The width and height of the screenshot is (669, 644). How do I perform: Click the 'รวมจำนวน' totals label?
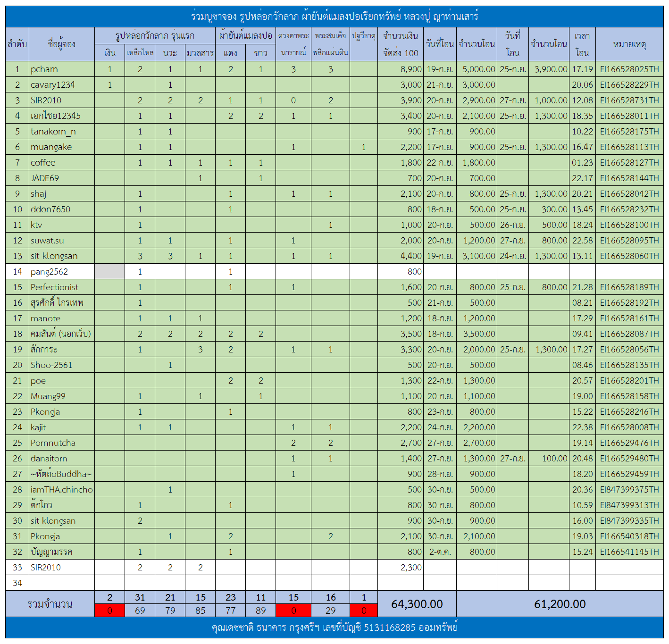click(x=50, y=604)
